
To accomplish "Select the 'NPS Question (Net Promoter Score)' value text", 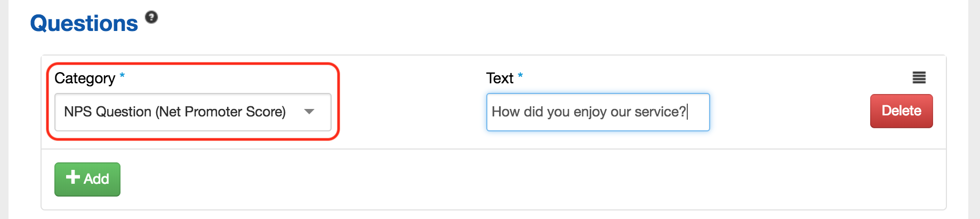I will tap(175, 112).
